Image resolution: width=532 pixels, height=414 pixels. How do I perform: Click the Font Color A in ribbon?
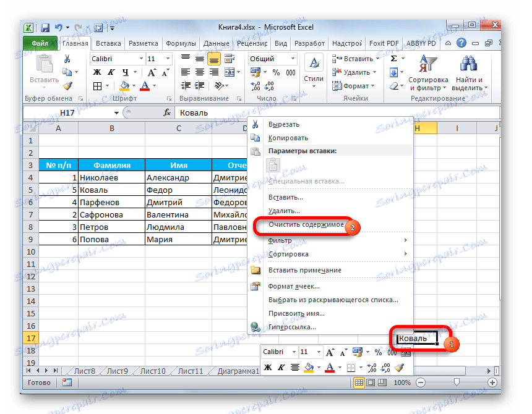pyautogui.click(x=145, y=86)
